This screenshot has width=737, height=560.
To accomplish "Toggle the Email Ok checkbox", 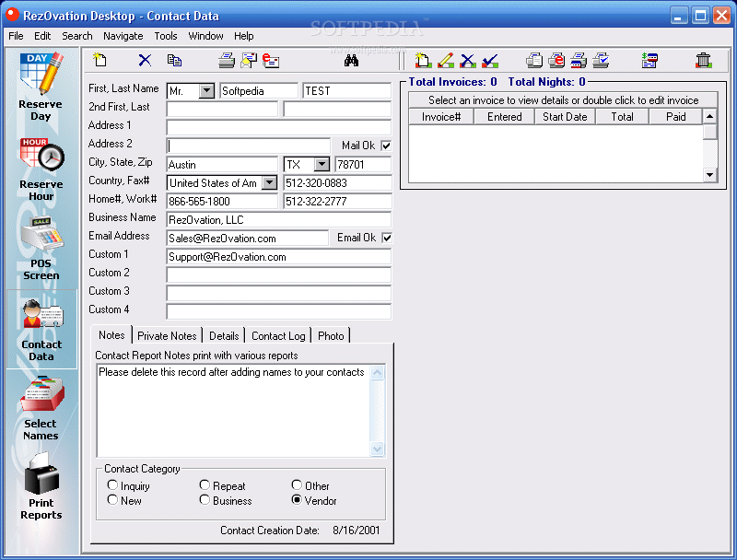I will tap(386, 238).
